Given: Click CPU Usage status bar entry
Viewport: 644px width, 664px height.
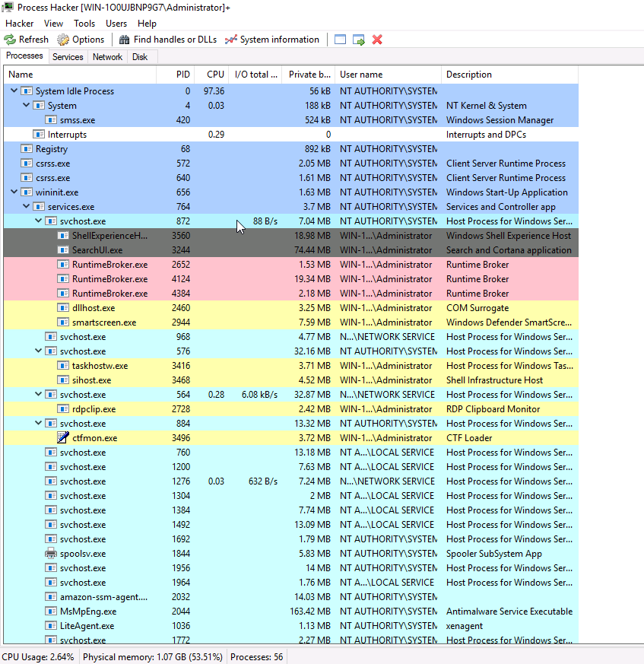Looking at the screenshot, I should point(38,657).
